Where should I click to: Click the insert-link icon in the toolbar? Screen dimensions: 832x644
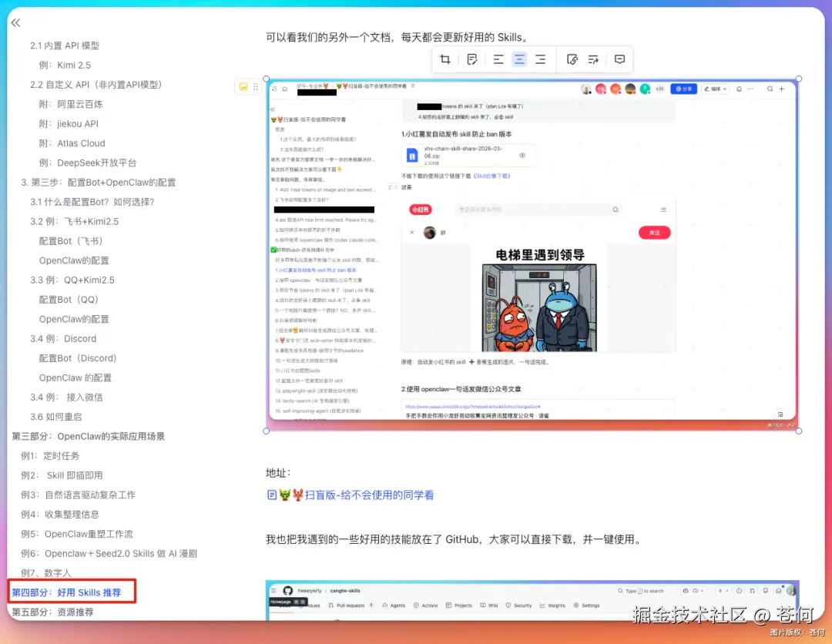click(574, 59)
